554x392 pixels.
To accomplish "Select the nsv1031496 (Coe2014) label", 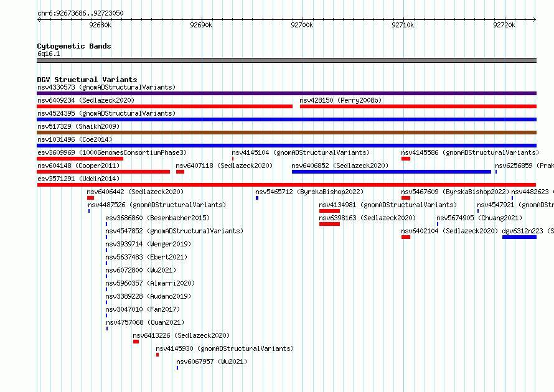I will click(x=75, y=139).
